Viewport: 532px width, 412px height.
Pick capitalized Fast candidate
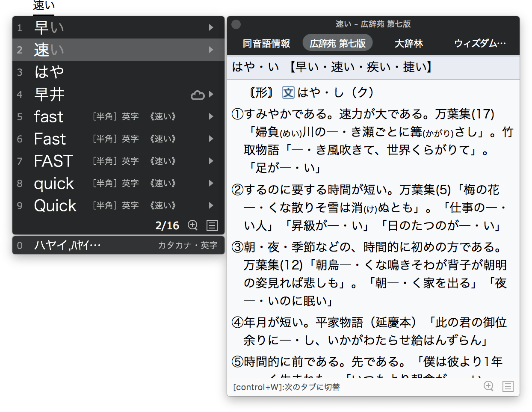118,139
